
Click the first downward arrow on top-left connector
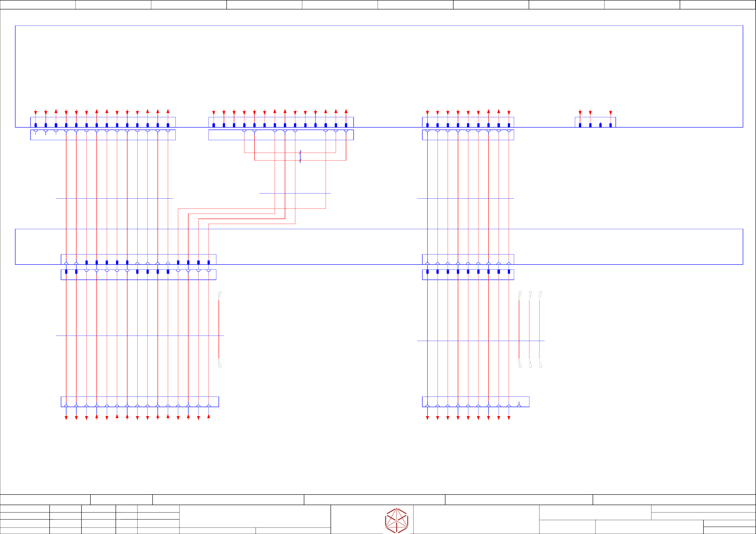pyautogui.click(x=35, y=113)
